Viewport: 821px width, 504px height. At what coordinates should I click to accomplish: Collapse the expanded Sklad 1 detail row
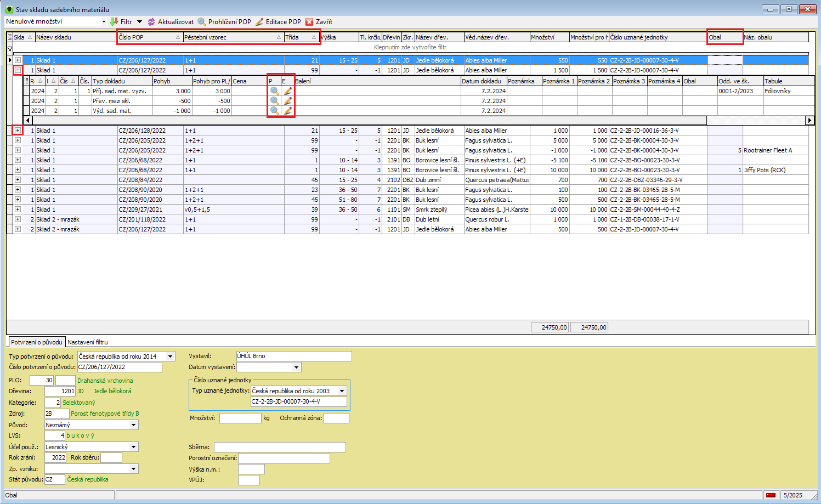(18, 70)
